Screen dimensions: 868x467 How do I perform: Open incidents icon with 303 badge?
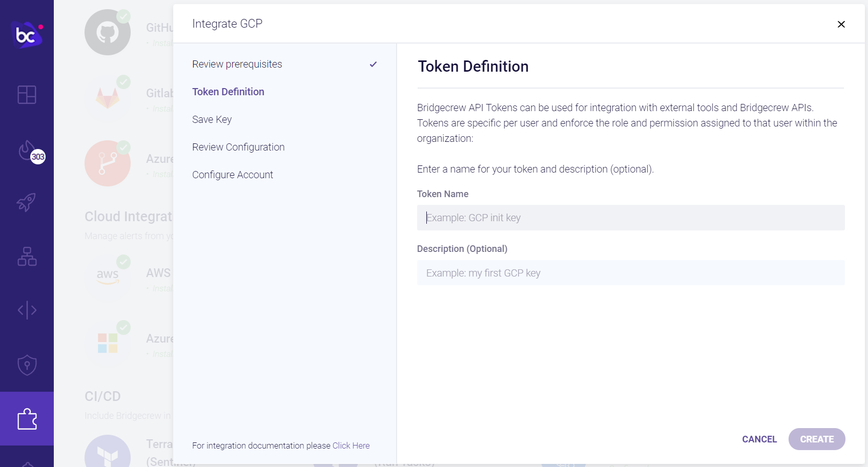(31, 152)
